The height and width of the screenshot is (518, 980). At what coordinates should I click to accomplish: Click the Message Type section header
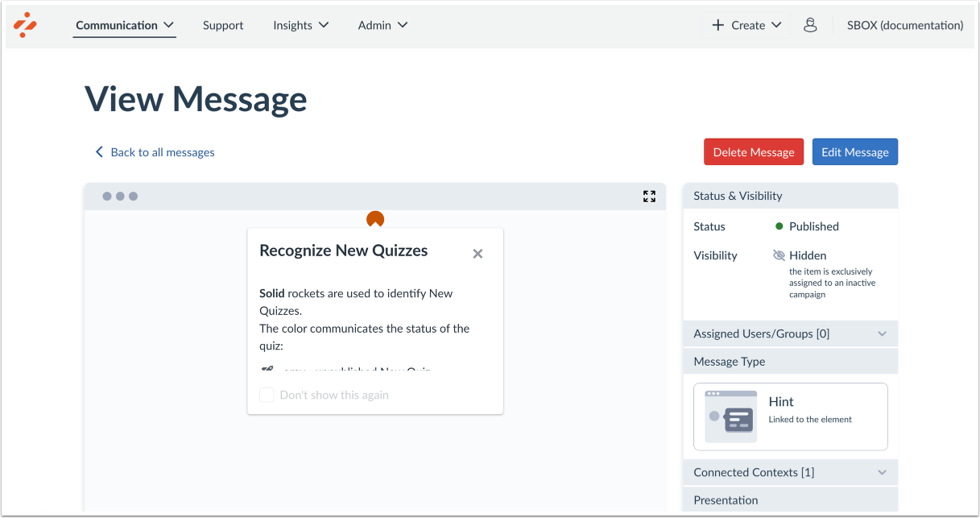click(x=790, y=362)
